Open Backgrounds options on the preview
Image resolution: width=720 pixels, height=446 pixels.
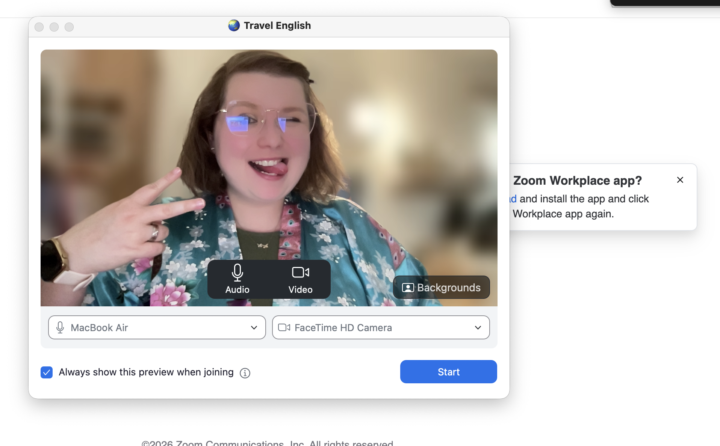pos(441,288)
